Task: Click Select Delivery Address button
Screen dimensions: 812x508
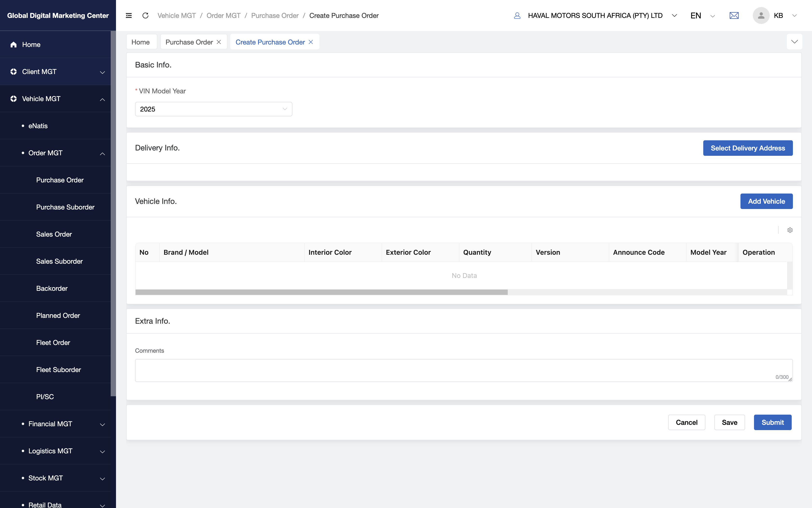Action: (747, 148)
